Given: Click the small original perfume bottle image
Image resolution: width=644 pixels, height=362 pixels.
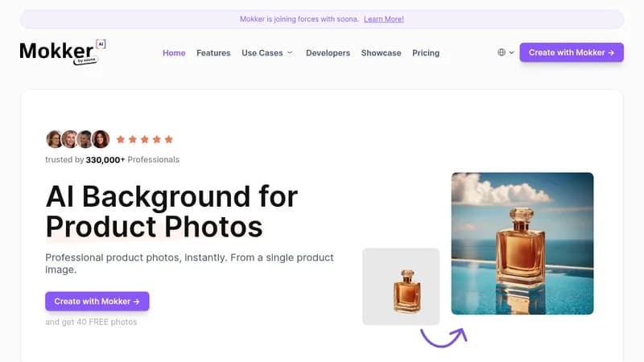Looking at the screenshot, I should (x=401, y=286).
